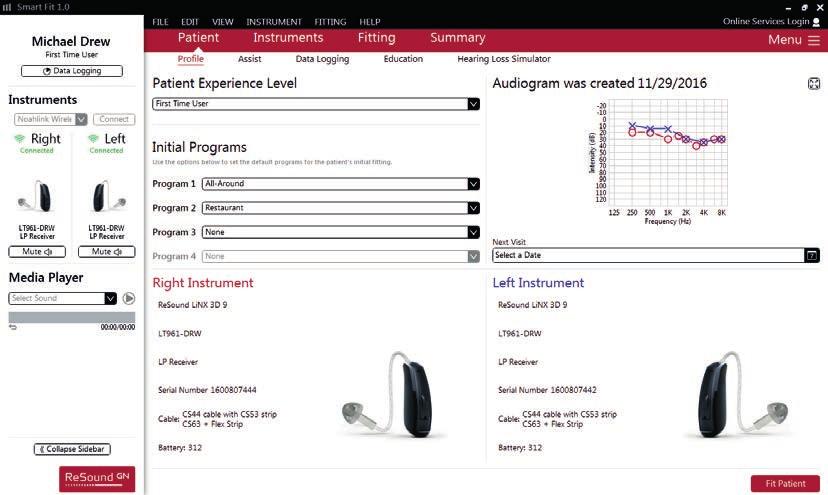Open the Select Sound dropdown
Image resolution: width=828 pixels, height=495 pixels.
pyautogui.click(x=62, y=298)
